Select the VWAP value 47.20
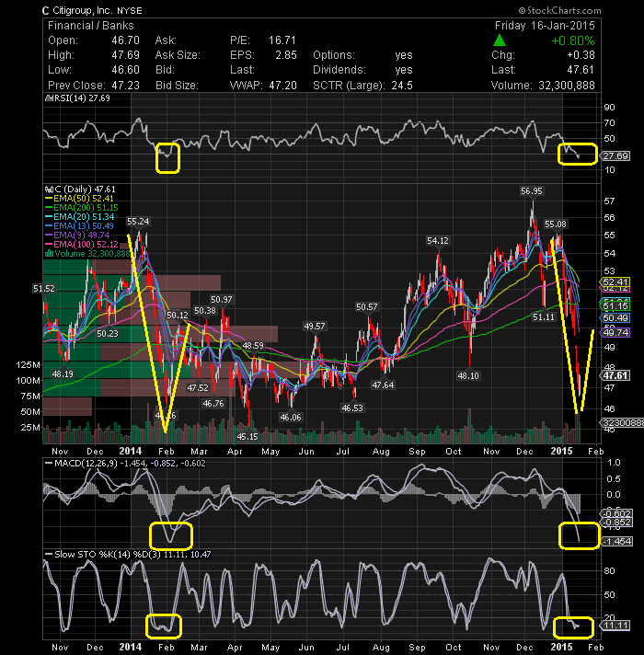644x655 pixels. click(282, 86)
